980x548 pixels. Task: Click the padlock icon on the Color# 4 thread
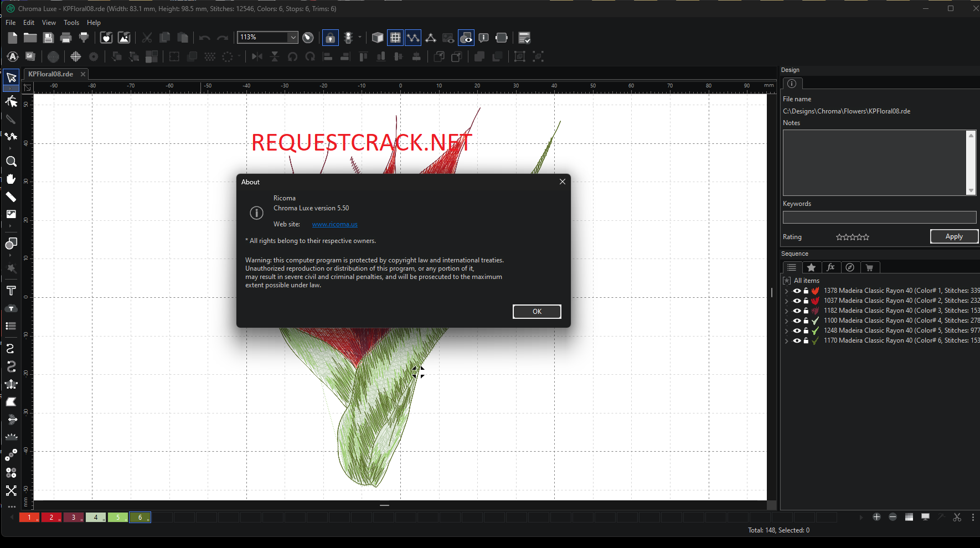(806, 320)
